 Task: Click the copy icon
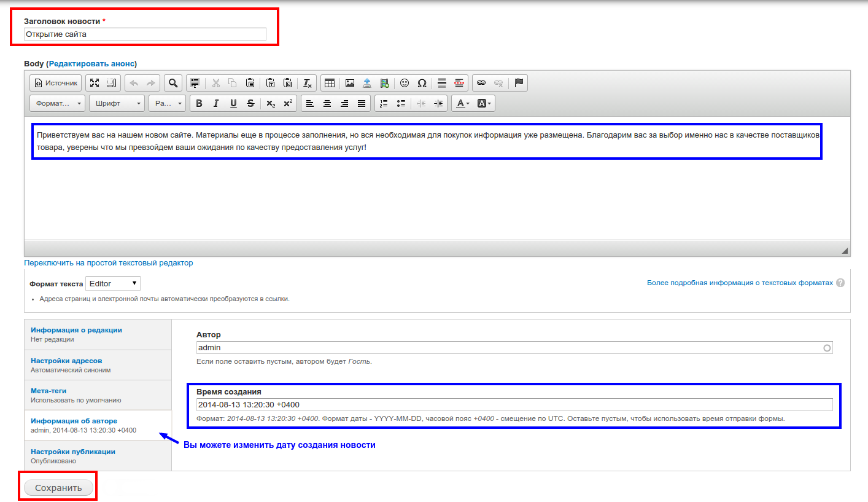(x=233, y=83)
